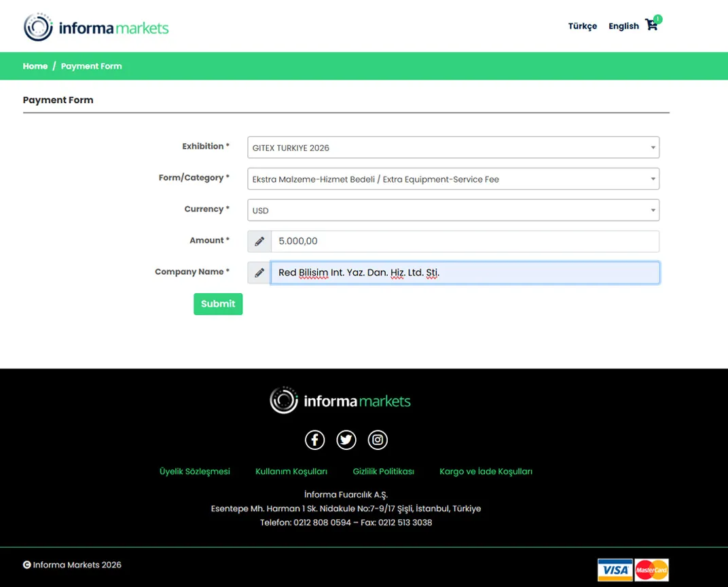The width and height of the screenshot is (728, 587).
Task: Click the Payment Form page heading
Action: click(x=58, y=100)
